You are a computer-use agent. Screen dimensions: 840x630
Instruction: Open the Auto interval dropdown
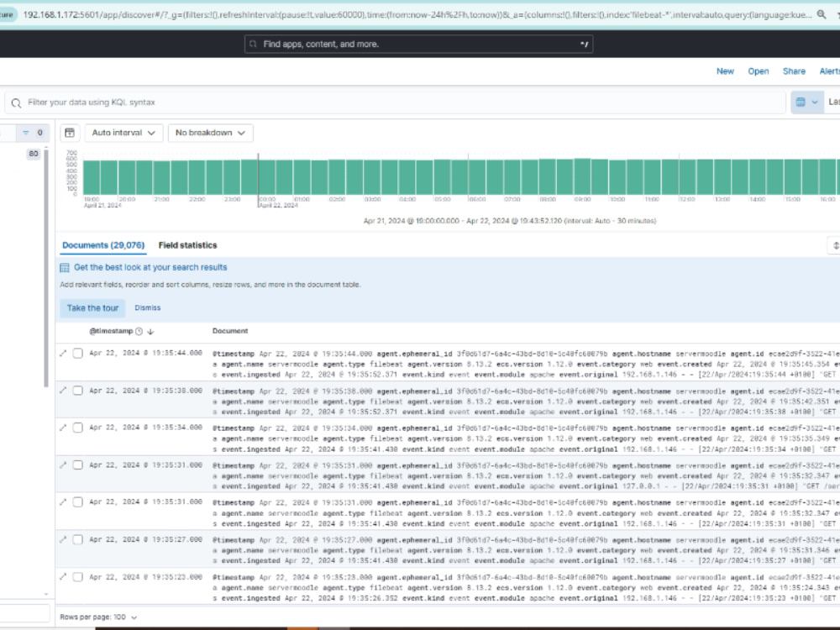click(x=123, y=132)
